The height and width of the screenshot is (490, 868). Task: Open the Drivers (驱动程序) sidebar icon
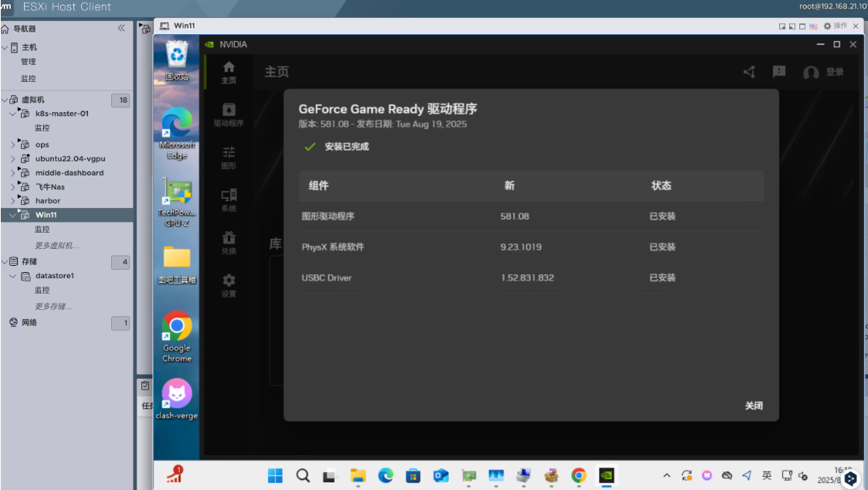[229, 114]
